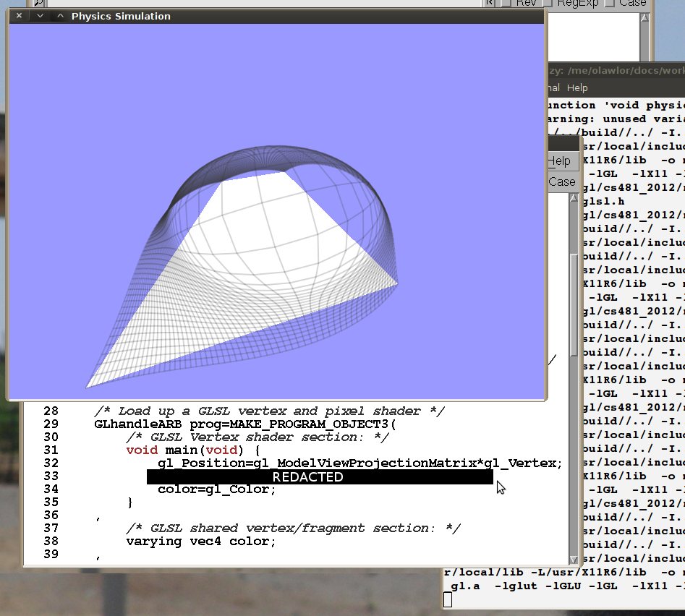Click the 'GLSL Vertex shader section' comment
This screenshot has width=685, height=616.
click(x=257, y=437)
